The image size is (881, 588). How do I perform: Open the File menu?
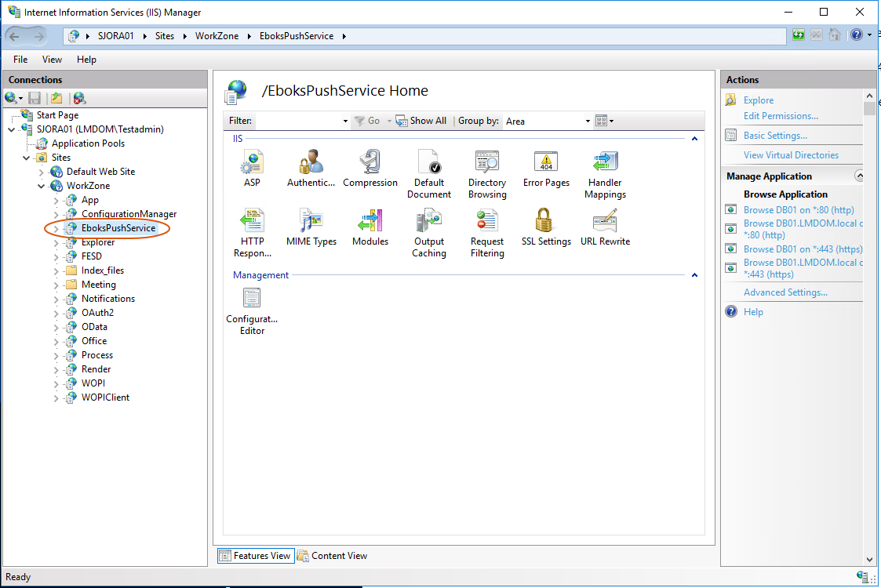tap(20, 60)
